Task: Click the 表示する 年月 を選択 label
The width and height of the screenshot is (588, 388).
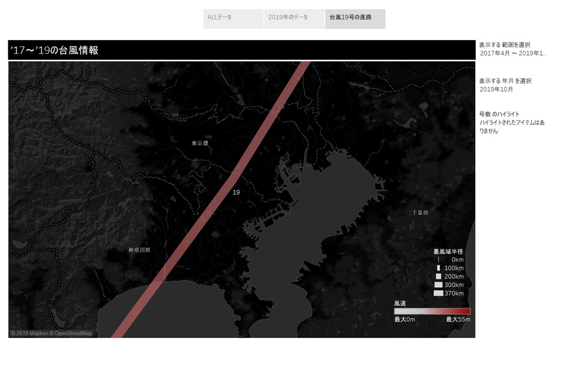Action: click(x=506, y=81)
